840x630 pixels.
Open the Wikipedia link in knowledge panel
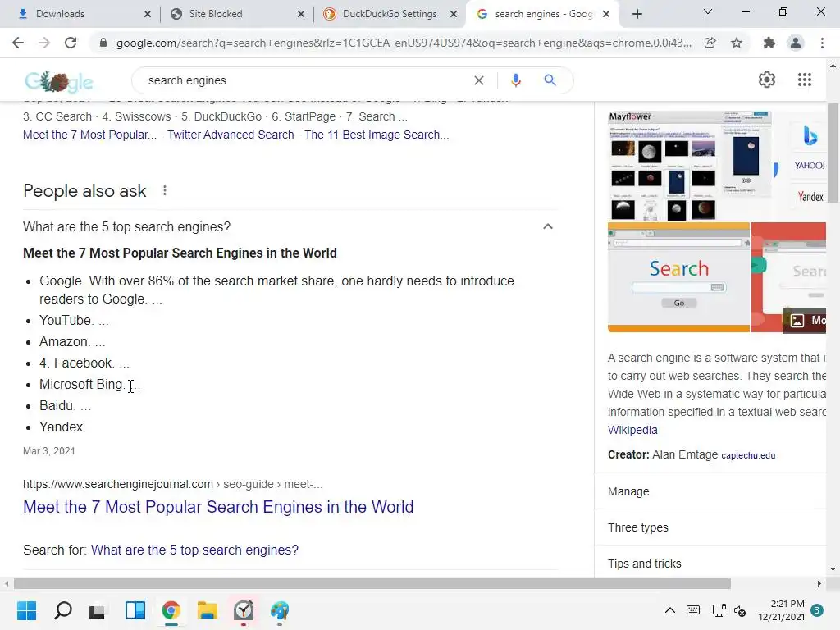[x=632, y=430]
